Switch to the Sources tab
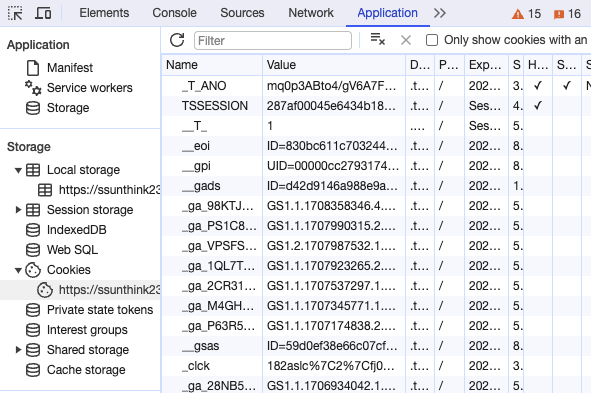The image size is (591, 393). 242,13
